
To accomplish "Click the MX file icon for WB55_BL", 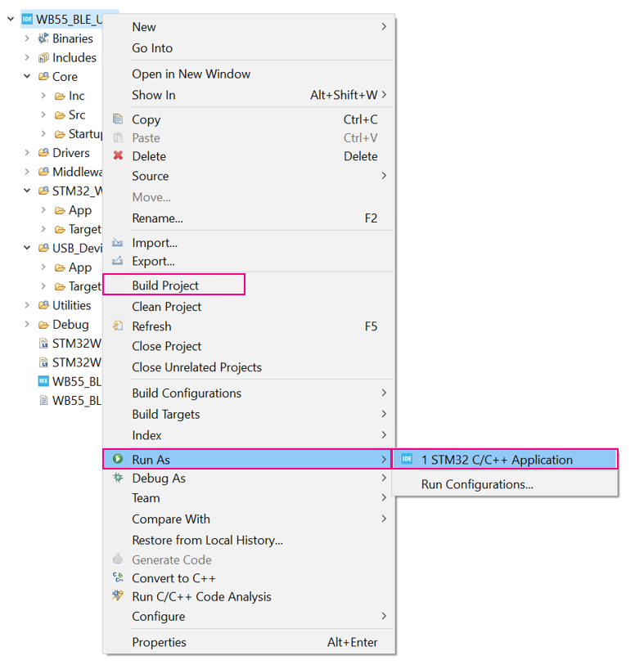I will pyautogui.click(x=43, y=381).
